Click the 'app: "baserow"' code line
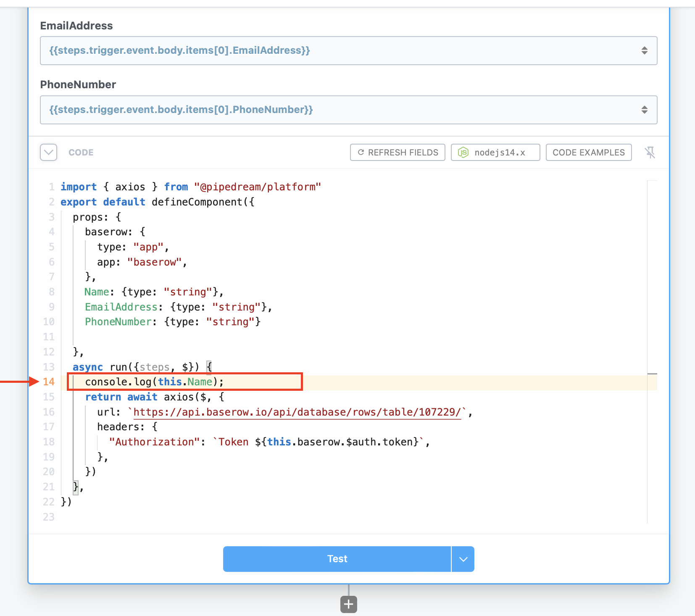The image size is (695, 616). [142, 262]
